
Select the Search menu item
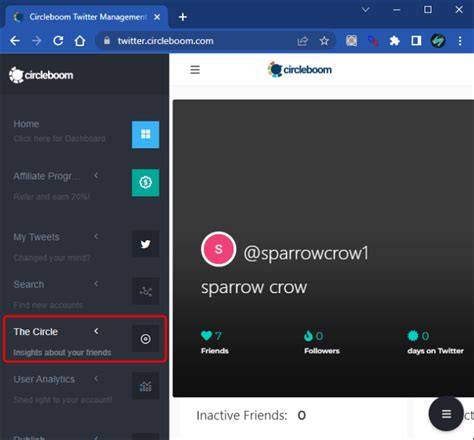click(29, 284)
